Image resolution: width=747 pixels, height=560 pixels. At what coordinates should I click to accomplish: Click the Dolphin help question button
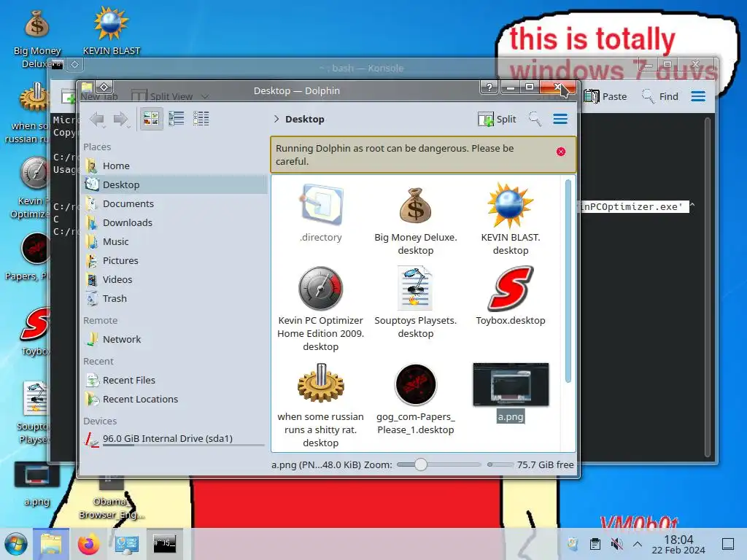click(x=489, y=87)
